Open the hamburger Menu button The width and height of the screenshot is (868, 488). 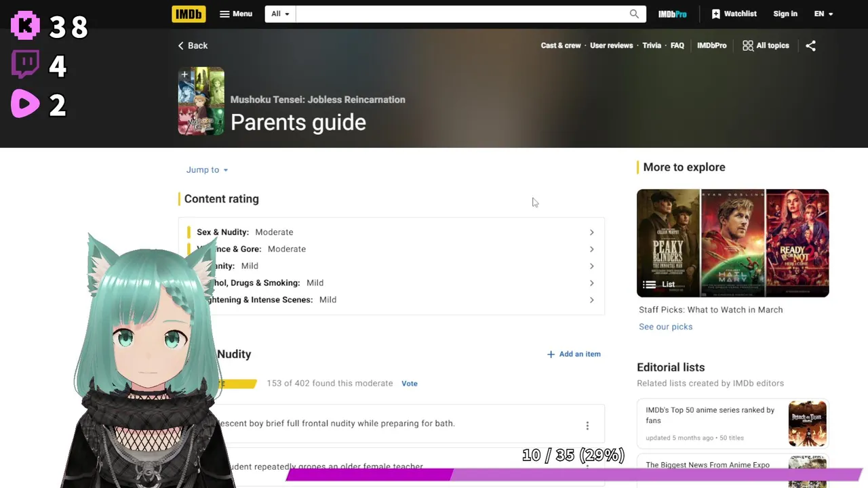coord(236,14)
